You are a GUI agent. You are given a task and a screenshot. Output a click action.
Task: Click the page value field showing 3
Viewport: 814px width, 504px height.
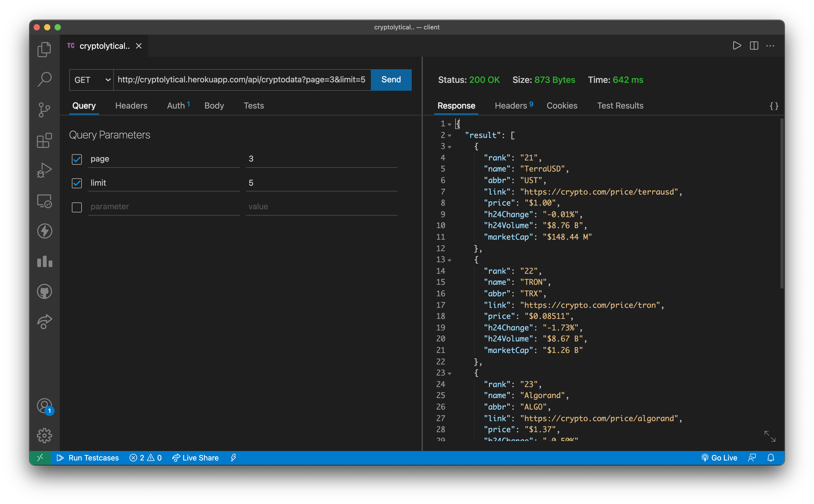pyautogui.click(x=321, y=159)
